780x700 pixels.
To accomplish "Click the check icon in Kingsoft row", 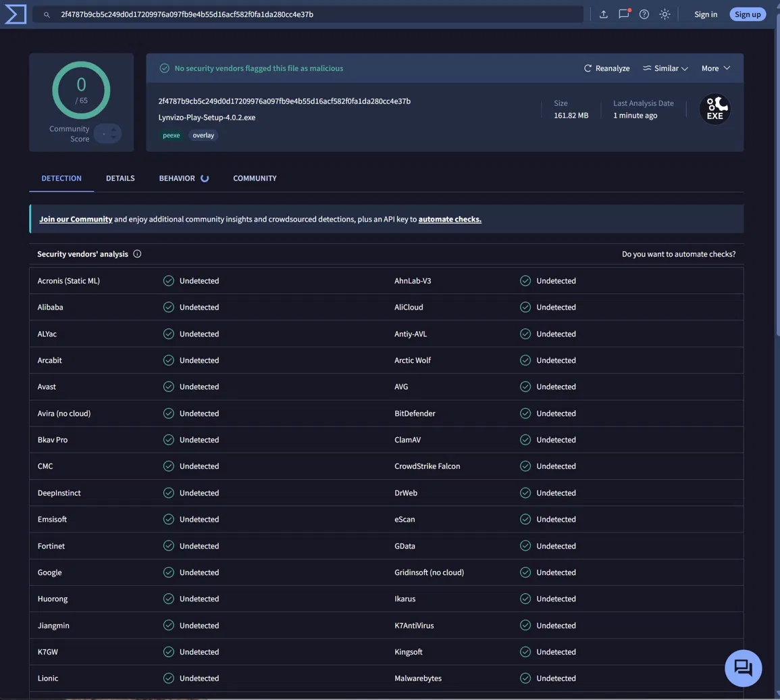I will 525,652.
